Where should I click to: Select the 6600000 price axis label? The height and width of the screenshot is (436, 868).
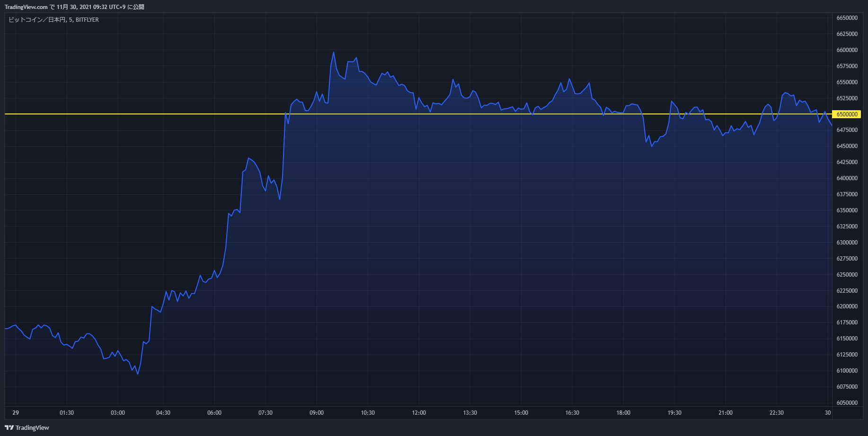847,50
